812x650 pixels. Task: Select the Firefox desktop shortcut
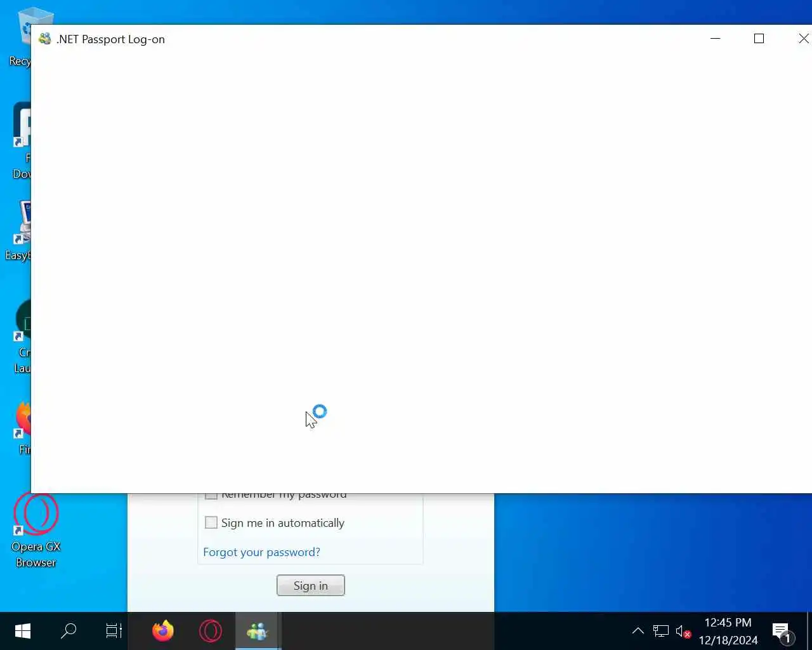(23, 428)
